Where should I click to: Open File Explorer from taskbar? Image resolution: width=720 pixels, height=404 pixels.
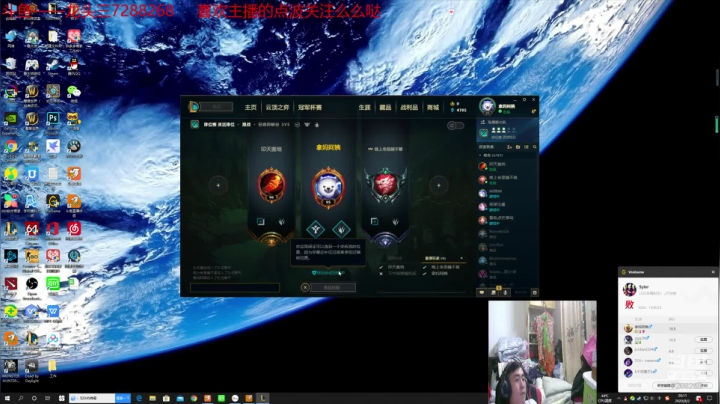[152, 398]
